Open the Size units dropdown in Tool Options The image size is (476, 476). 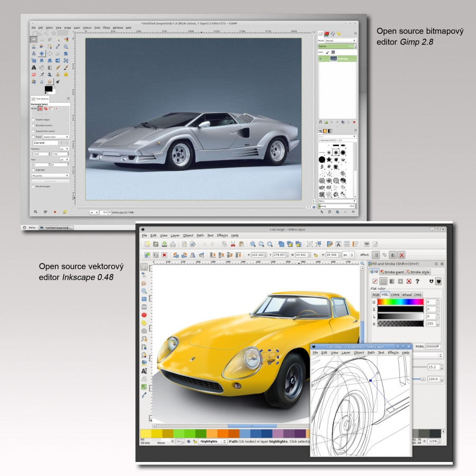pyautogui.click(x=65, y=159)
